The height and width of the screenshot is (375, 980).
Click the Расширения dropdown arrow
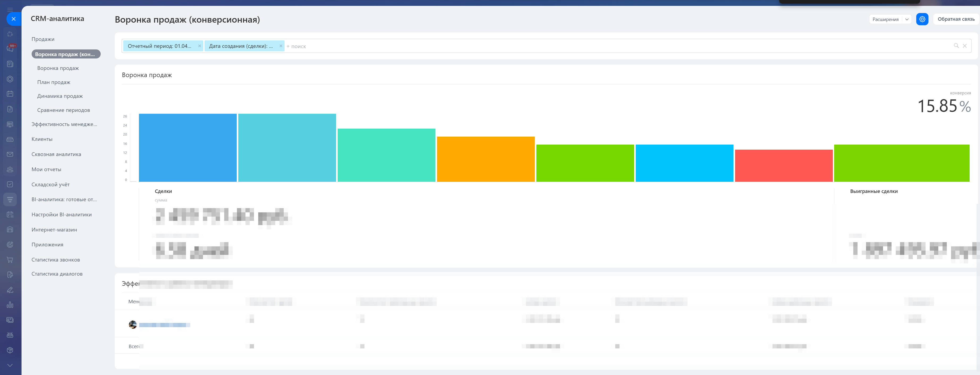coord(907,19)
